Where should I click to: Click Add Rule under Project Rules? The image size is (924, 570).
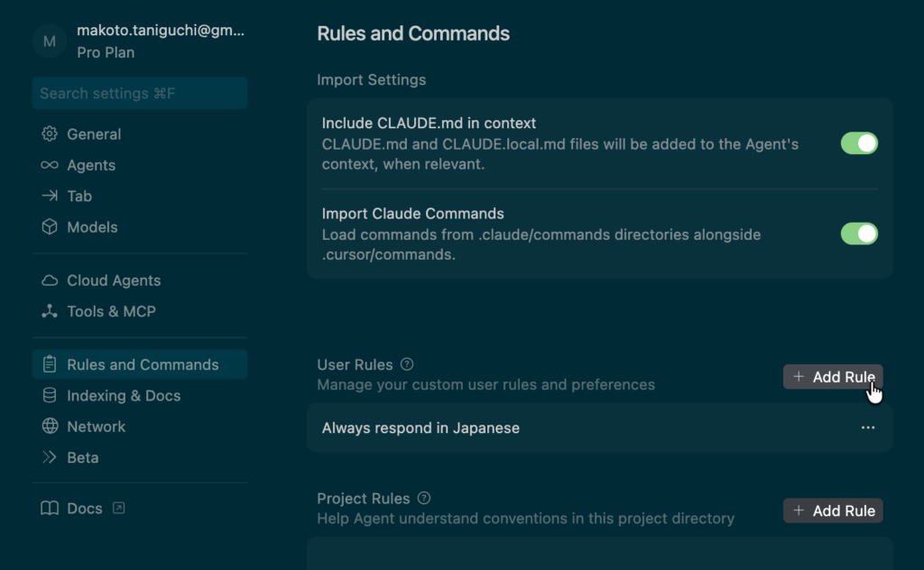tap(833, 510)
